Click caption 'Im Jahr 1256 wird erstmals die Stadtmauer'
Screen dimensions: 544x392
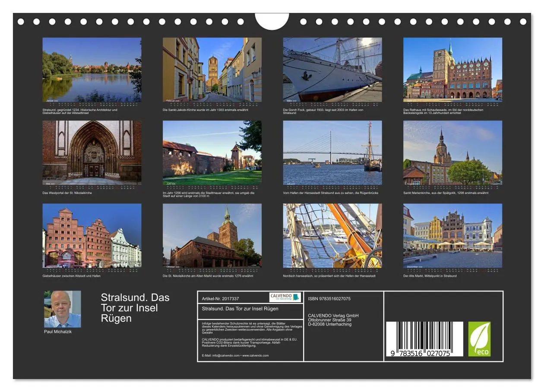coord(209,194)
